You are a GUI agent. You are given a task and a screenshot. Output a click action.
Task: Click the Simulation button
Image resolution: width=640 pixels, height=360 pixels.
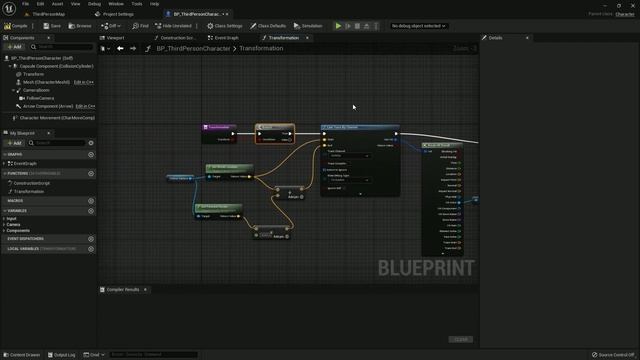pyautogui.click(x=308, y=26)
